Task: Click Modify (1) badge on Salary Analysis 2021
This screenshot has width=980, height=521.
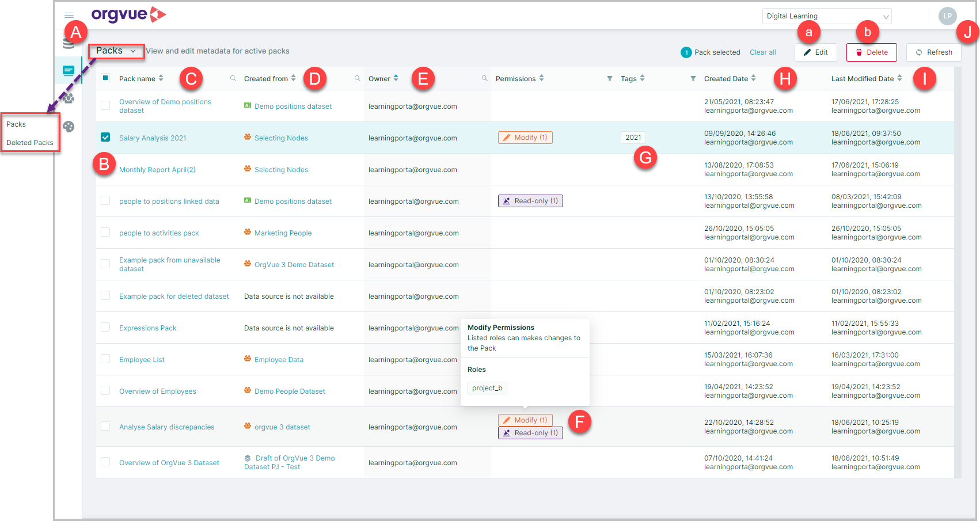Action: click(x=525, y=138)
